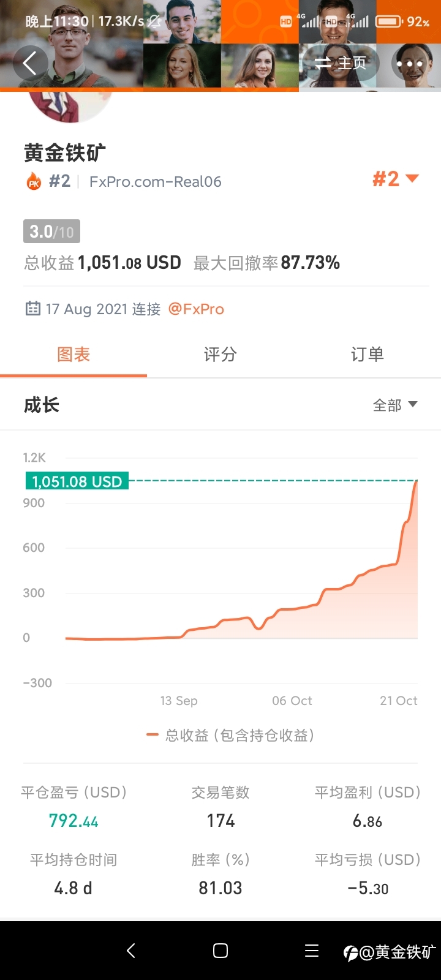This screenshot has width=441, height=980.
Task: Open the @FxPro broker link
Action: pyautogui.click(x=196, y=309)
